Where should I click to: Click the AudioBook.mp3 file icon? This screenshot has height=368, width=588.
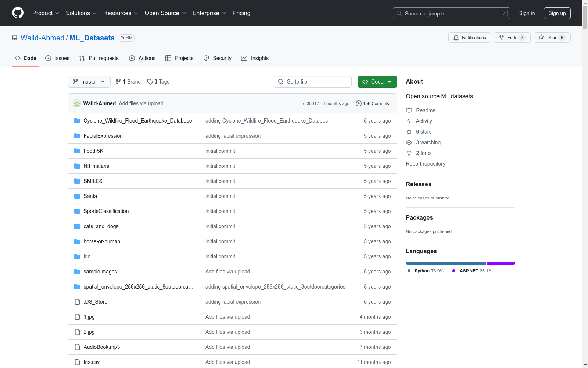77,347
